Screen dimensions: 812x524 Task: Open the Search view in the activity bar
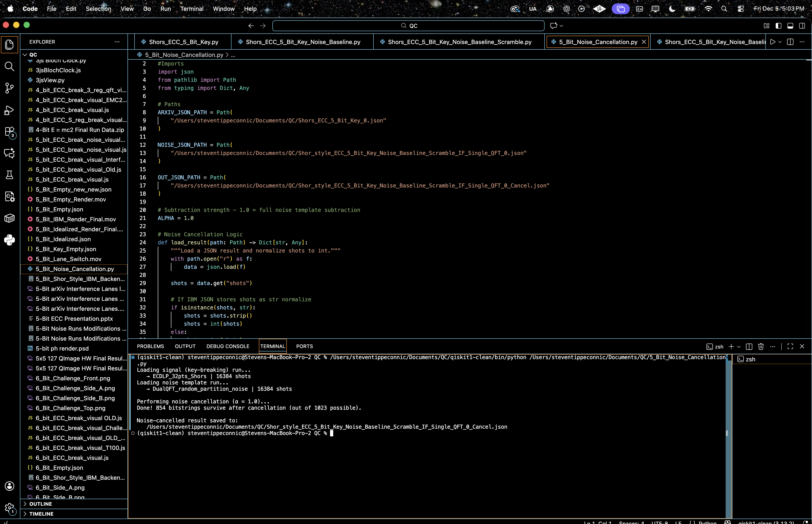point(9,66)
